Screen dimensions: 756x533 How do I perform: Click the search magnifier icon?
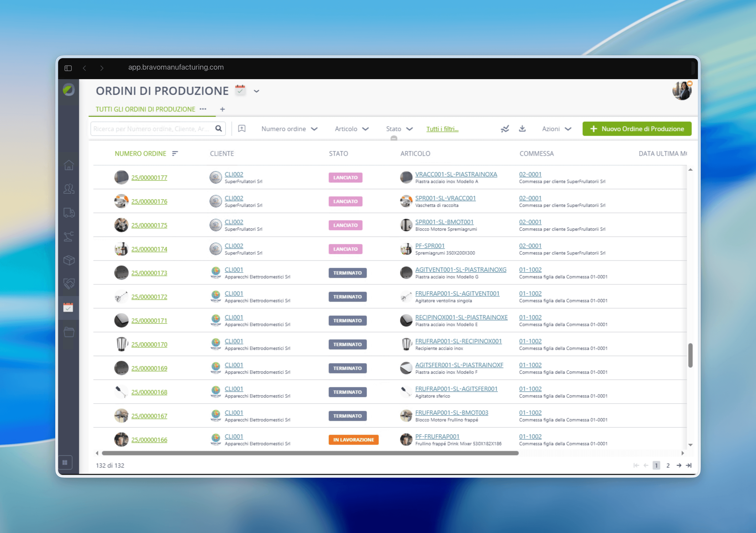point(219,128)
